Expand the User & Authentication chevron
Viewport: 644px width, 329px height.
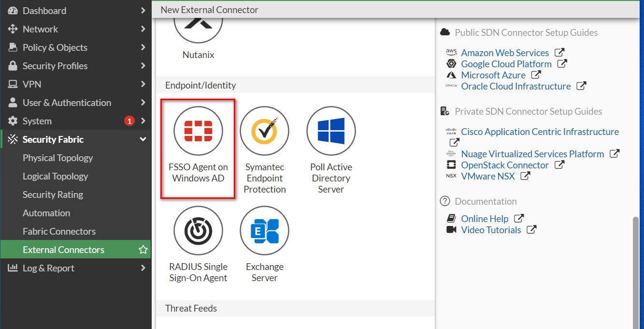coord(143,103)
